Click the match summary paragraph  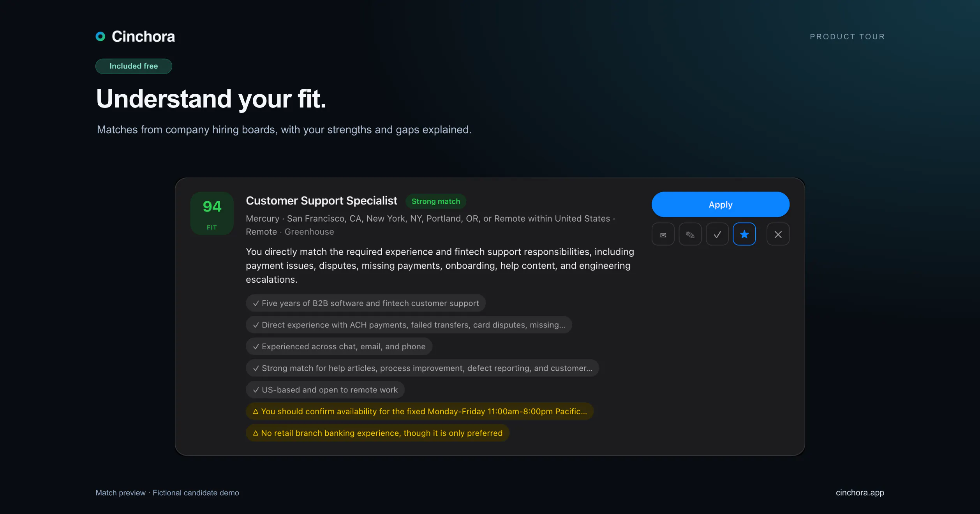point(440,266)
